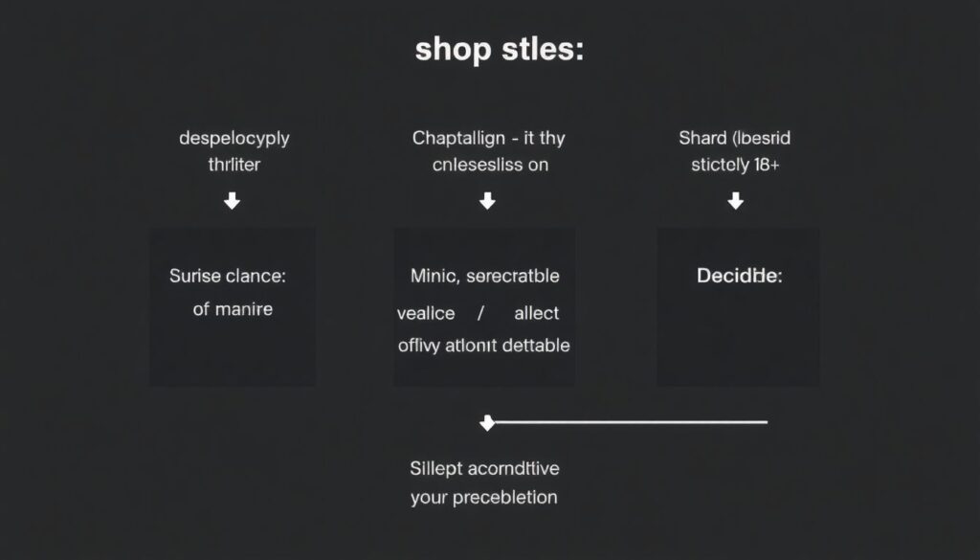Click the "Chaptallign - it thy" heading
The image size is (980, 560).
(488, 138)
